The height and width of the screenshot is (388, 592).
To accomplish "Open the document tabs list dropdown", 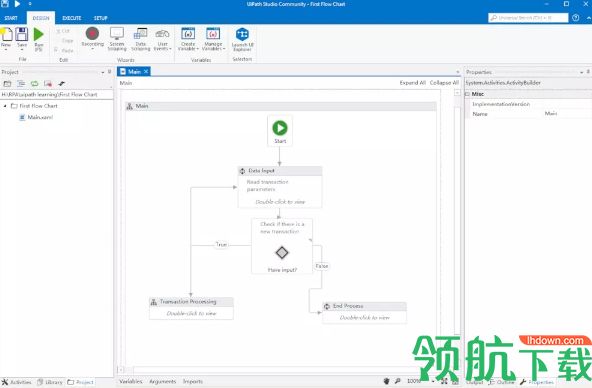I will [458, 72].
